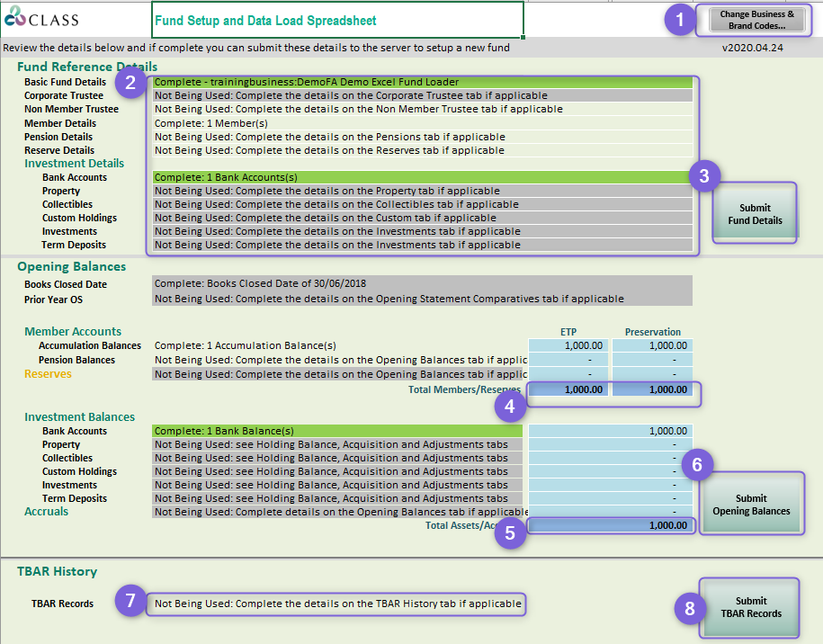This screenshot has width=823, height=644.
Task: Select the Prior Year OS label
Action: tap(54, 300)
